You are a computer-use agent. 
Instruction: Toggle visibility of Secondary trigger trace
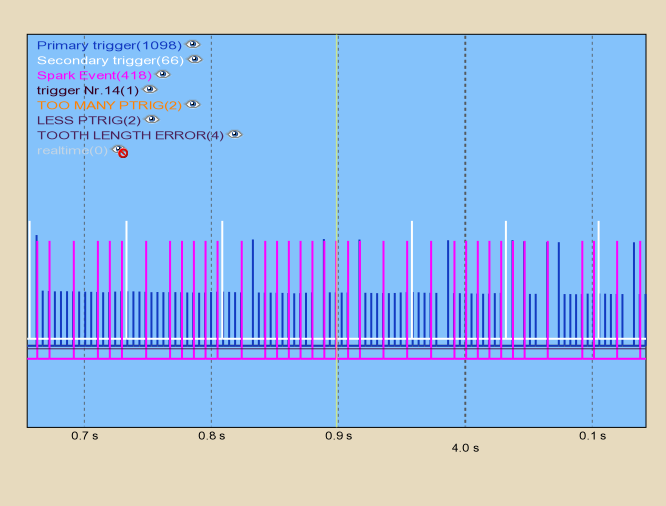coord(195,60)
